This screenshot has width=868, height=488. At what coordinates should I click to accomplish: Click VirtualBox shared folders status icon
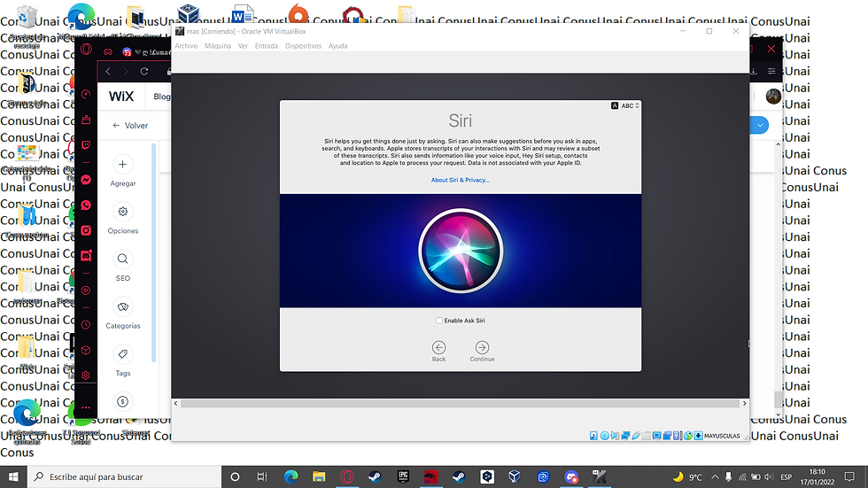pos(647,436)
